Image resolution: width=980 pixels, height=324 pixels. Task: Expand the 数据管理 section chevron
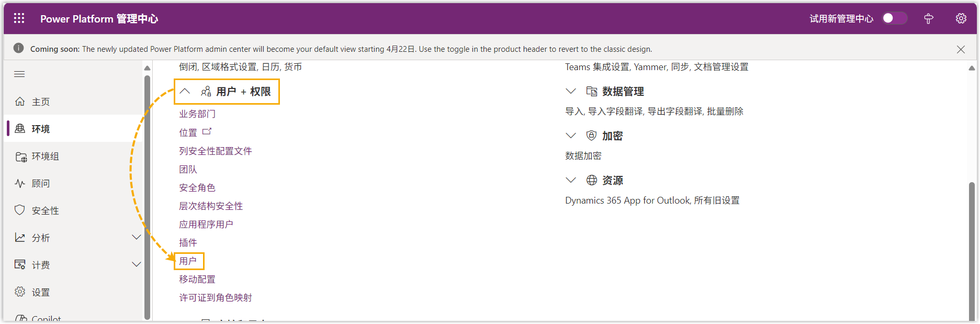click(x=571, y=92)
